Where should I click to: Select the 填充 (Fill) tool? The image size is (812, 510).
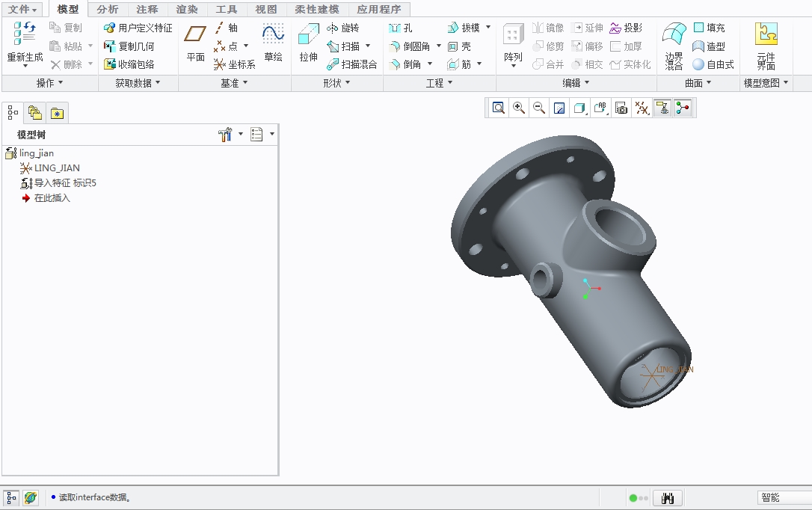tap(709, 28)
